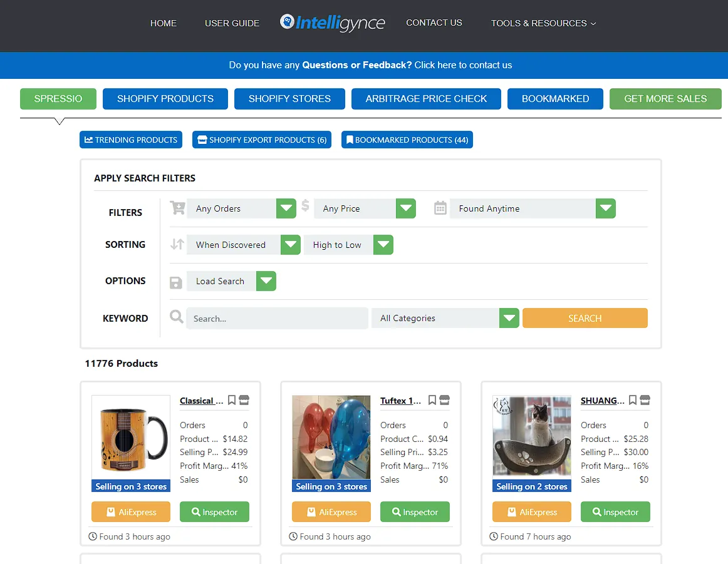Click the magnifier keyword search icon
This screenshot has height=564, width=728.
point(177,317)
